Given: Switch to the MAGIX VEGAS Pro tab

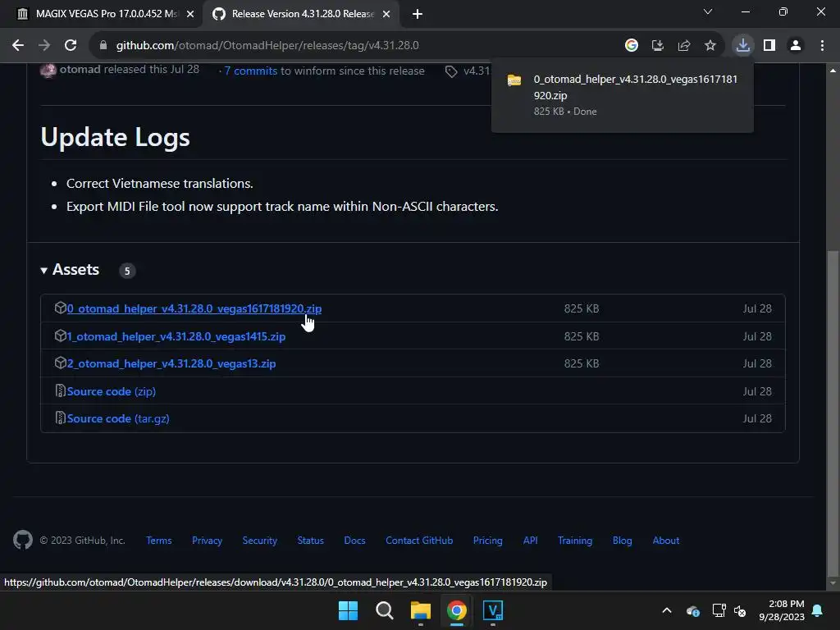Looking at the screenshot, I should click(101, 14).
